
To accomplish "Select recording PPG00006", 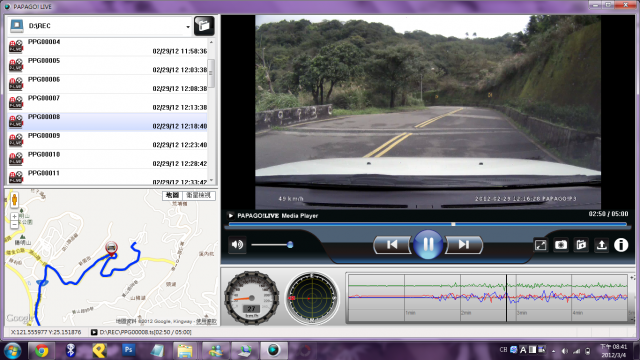I will pos(107,84).
